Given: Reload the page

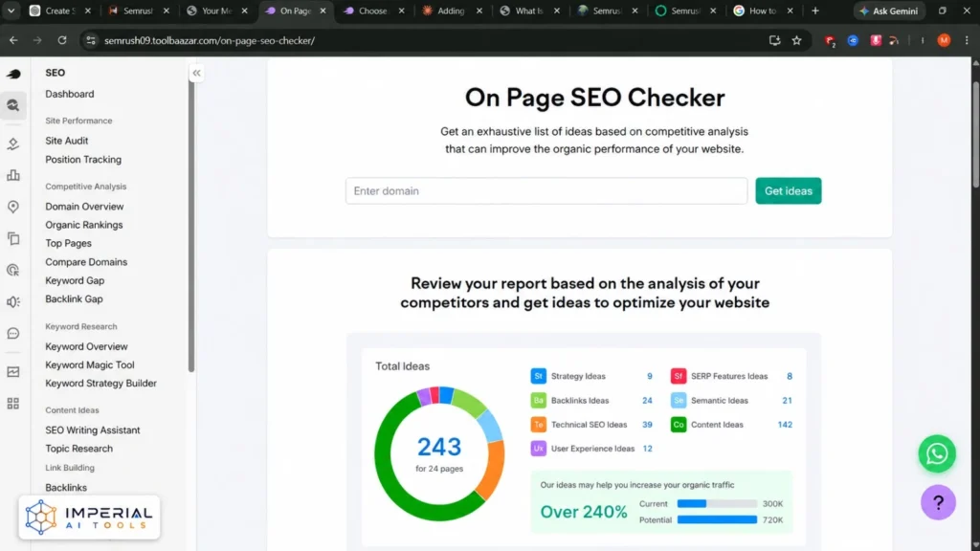Looking at the screenshot, I should (x=62, y=40).
